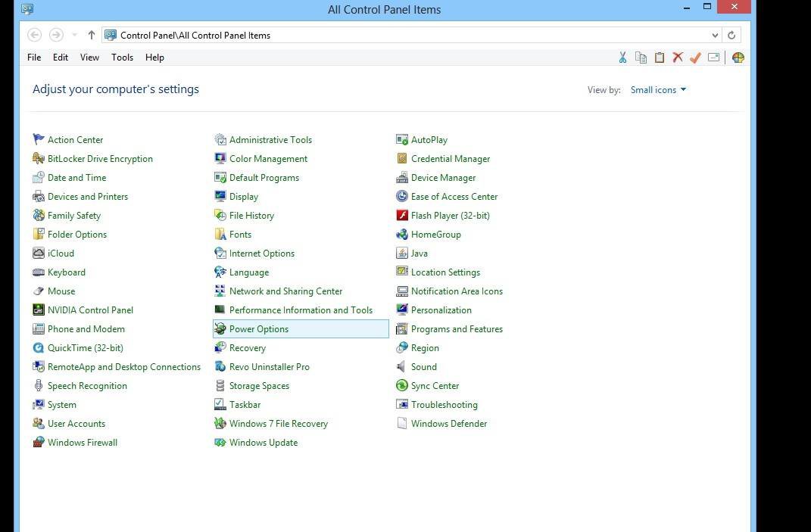Expand the address bar dropdown arrow
811x532 pixels.
(x=714, y=35)
